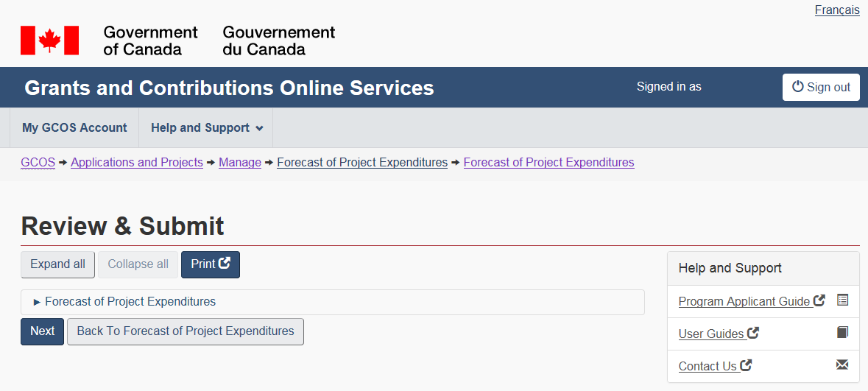
Task: Click Back To Forecast of Project Expenditures
Action: pos(185,331)
